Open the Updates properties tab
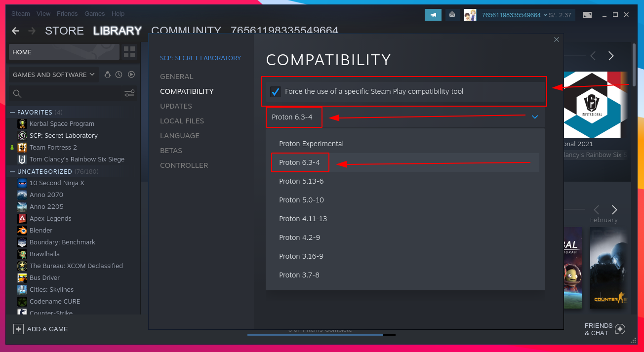 click(176, 106)
